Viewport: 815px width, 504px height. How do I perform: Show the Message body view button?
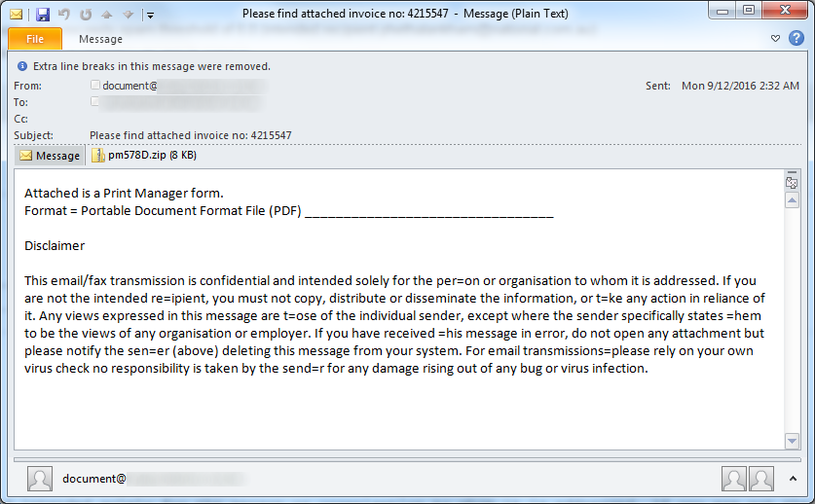pos(50,156)
